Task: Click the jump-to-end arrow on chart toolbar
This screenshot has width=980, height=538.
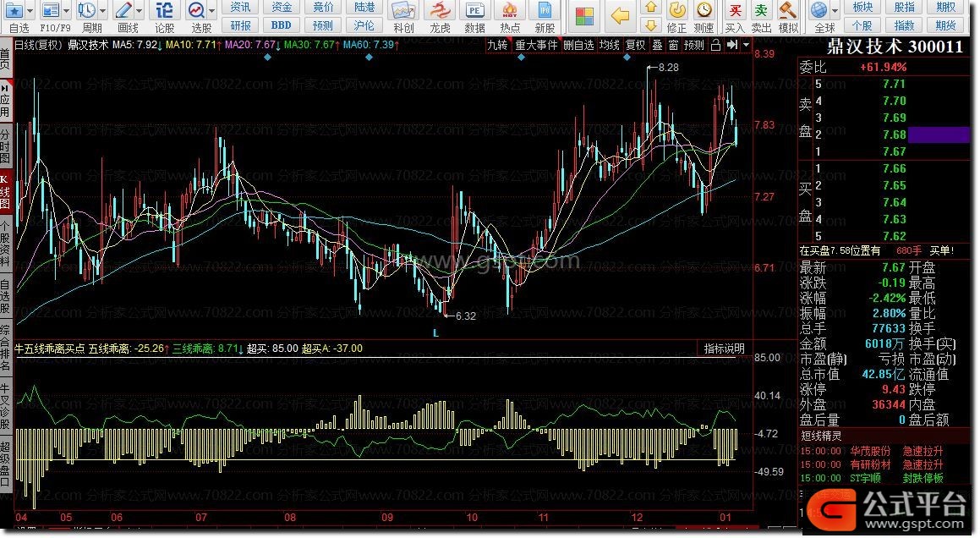Action: pyautogui.click(x=732, y=45)
